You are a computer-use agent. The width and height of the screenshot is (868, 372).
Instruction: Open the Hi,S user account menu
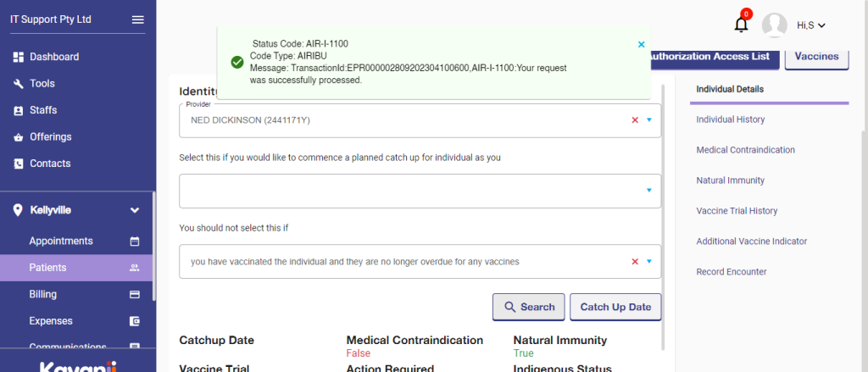pos(811,25)
